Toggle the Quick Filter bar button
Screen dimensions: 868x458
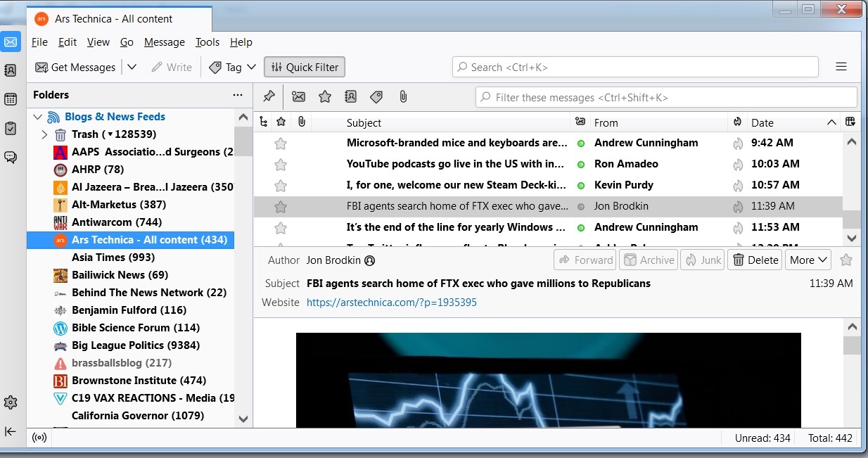pyautogui.click(x=305, y=68)
